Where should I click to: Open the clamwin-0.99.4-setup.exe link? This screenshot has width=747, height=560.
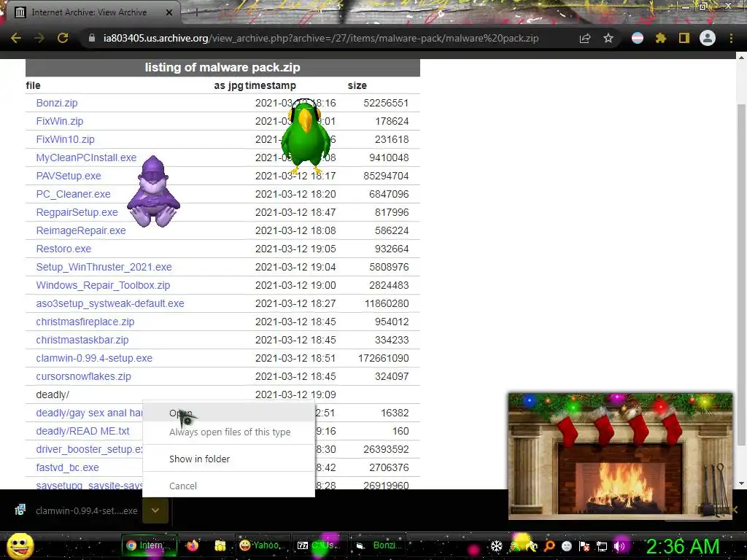click(x=94, y=358)
